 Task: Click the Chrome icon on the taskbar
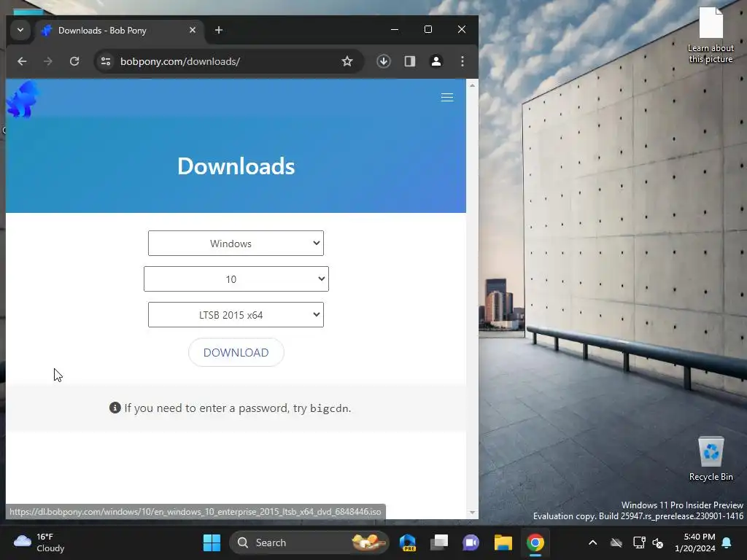[x=535, y=542]
